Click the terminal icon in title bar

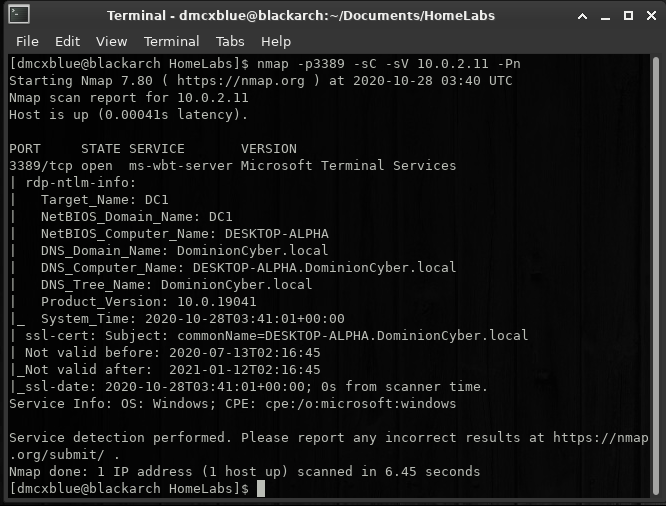[19, 15]
